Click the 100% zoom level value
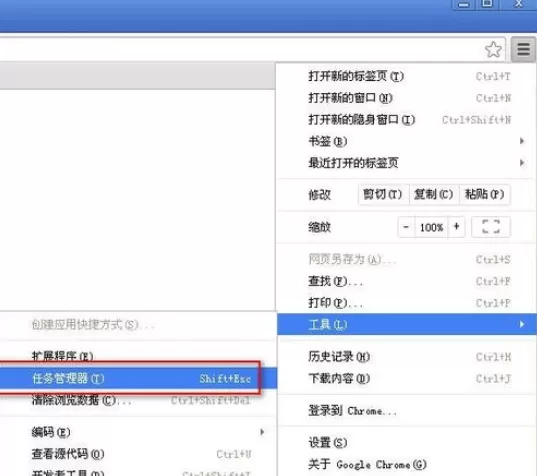Image resolution: width=537 pixels, height=476 pixels. point(431,227)
